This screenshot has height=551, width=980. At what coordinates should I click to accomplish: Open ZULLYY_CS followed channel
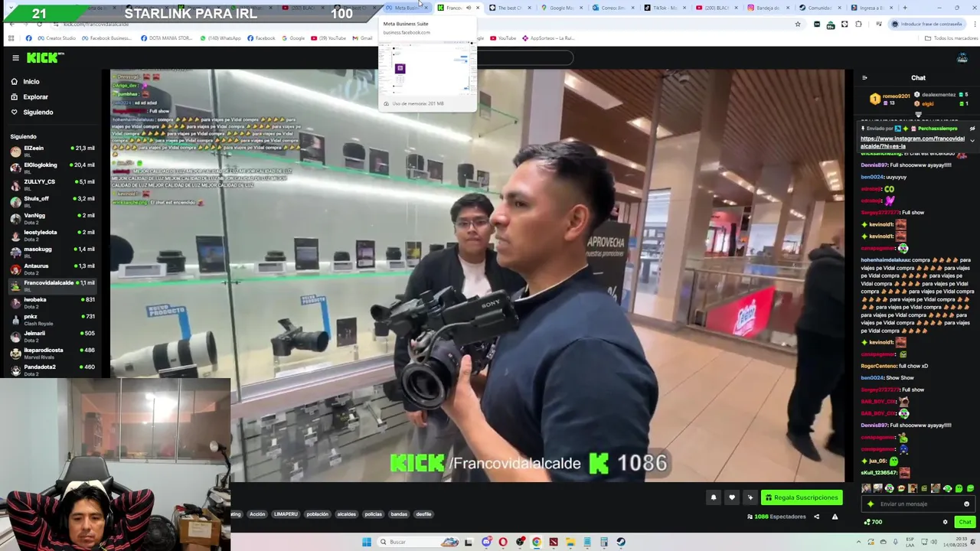tap(52, 184)
